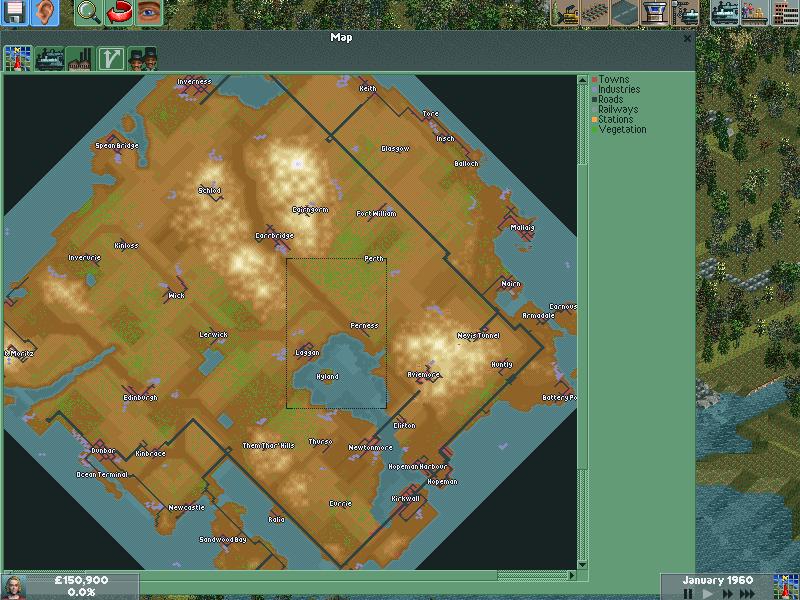Image resolution: width=800 pixels, height=600 pixels.
Task: Click the Vegetation legend entry
Action: pos(619,130)
